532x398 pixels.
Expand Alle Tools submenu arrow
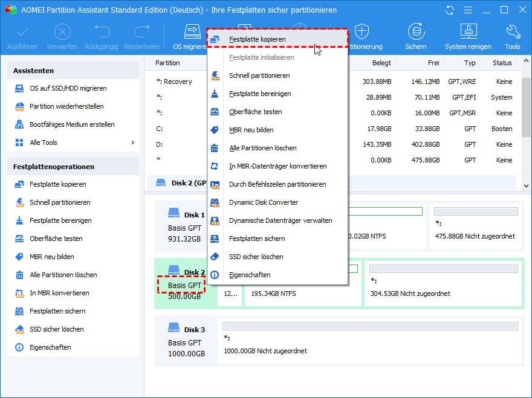(x=133, y=143)
